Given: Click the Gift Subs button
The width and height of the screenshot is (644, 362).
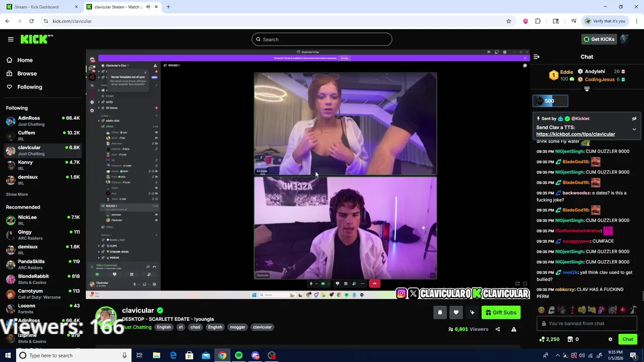Looking at the screenshot, I should coord(501,313).
